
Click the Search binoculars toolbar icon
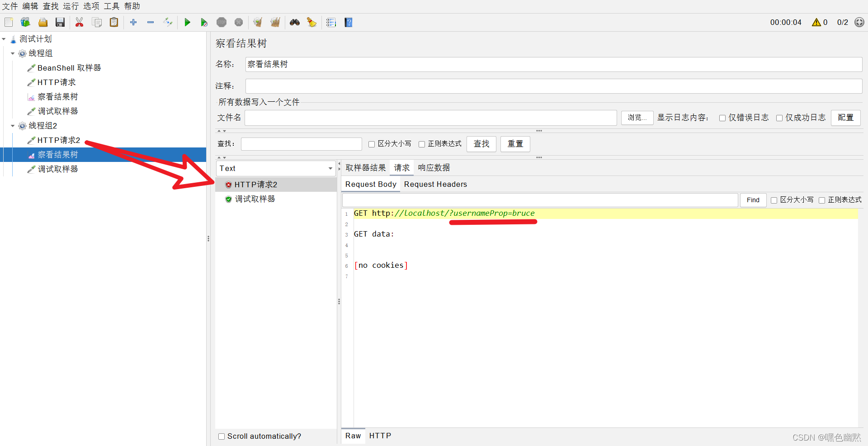click(x=294, y=22)
